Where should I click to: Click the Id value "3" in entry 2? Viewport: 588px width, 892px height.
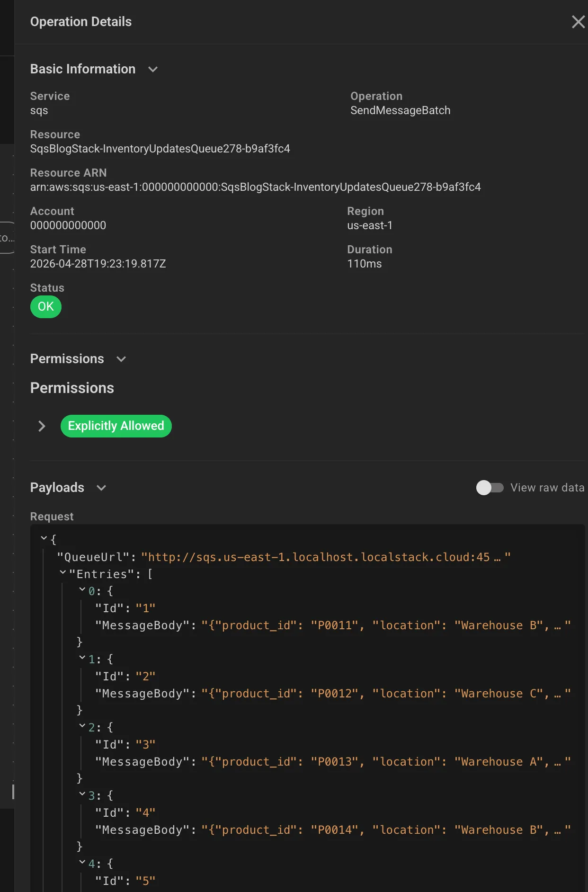point(145,745)
